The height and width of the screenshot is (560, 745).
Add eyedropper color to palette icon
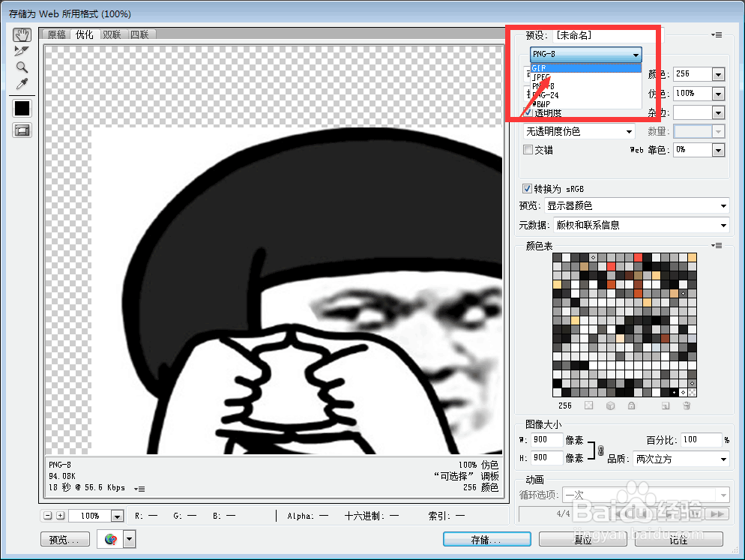[666, 406]
